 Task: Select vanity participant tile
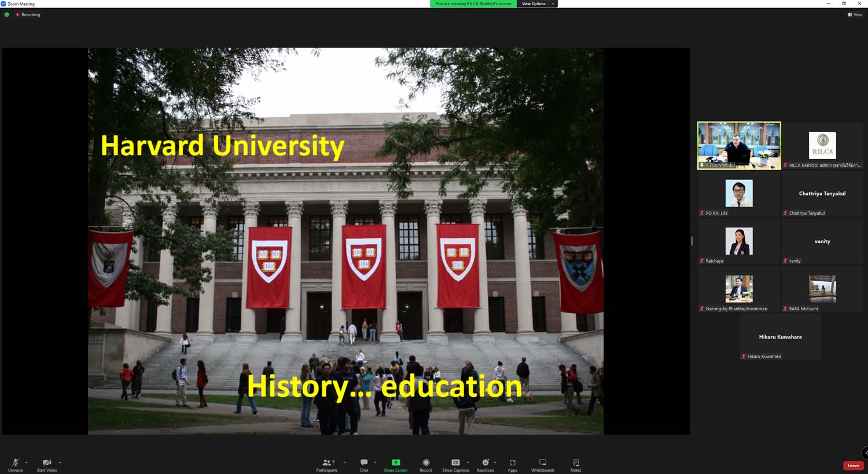tap(822, 241)
